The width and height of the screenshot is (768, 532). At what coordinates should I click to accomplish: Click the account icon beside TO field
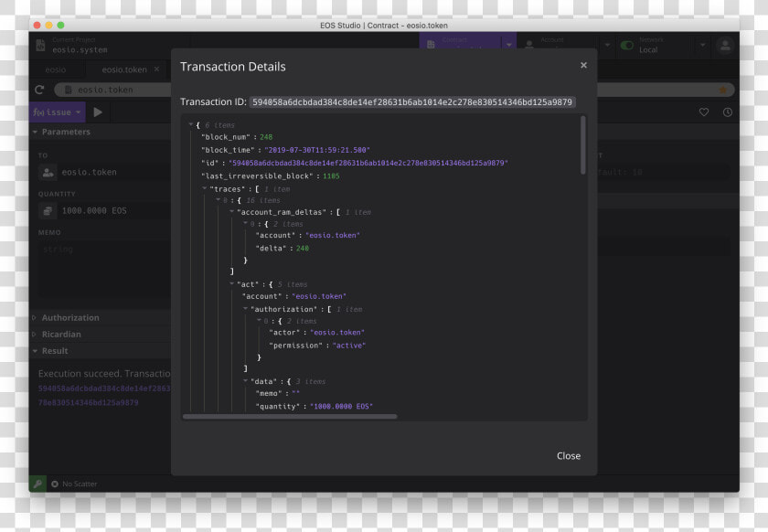pyautogui.click(x=48, y=173)
